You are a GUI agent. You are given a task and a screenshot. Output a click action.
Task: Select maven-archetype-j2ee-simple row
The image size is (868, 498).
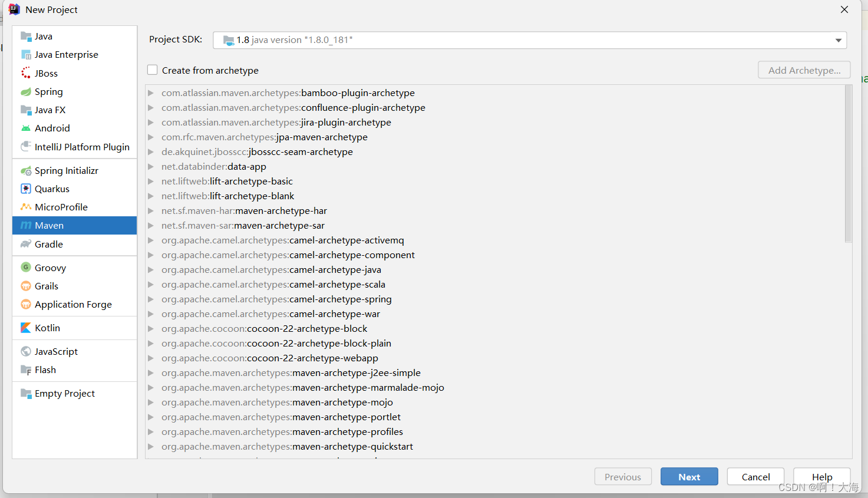[495, 373]
